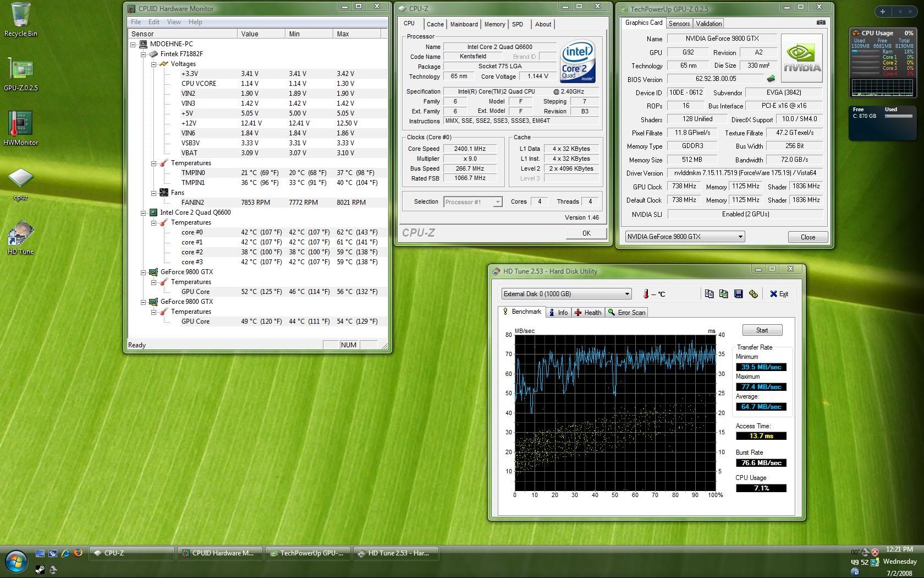Image resolution: width=924 pixels, height=578 pixels.
Task: Click the Close button in GPU-Z
Action: tap(808, 237)
